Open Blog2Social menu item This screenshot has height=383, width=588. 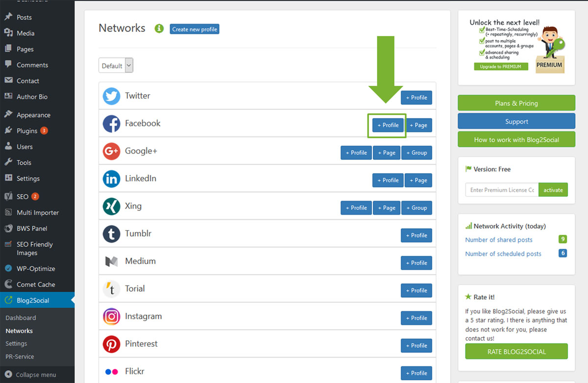[37, 301]
